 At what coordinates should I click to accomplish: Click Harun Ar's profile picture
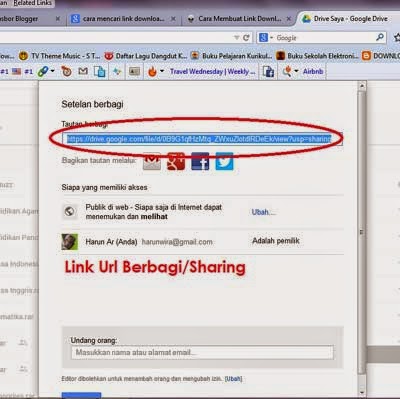(70, 241)
